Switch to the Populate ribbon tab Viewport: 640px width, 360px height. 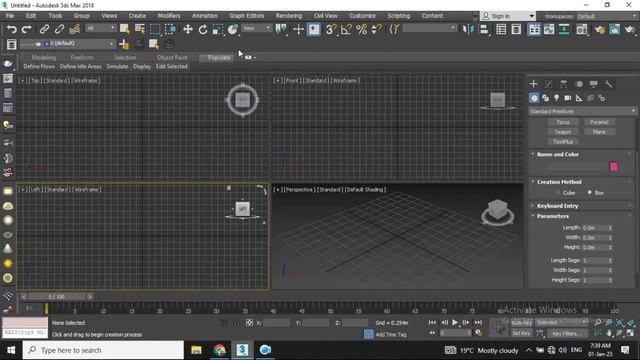(x=219, y=58)
